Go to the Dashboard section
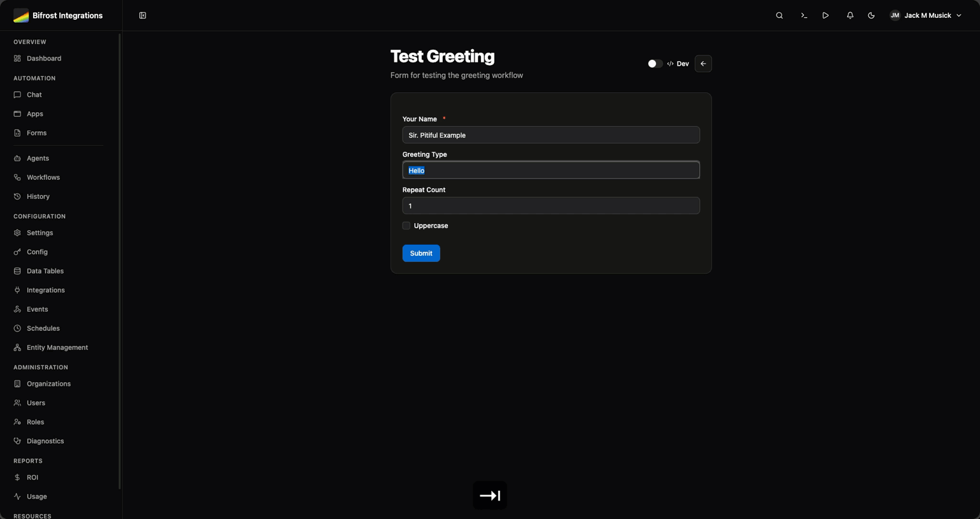 pyautogui.click(x=43, y=58)
